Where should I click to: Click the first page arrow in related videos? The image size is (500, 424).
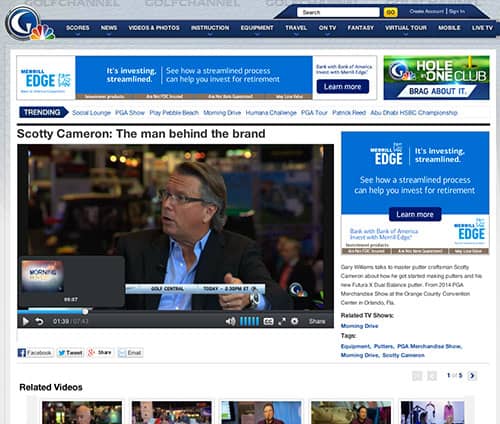coord(417,376)
